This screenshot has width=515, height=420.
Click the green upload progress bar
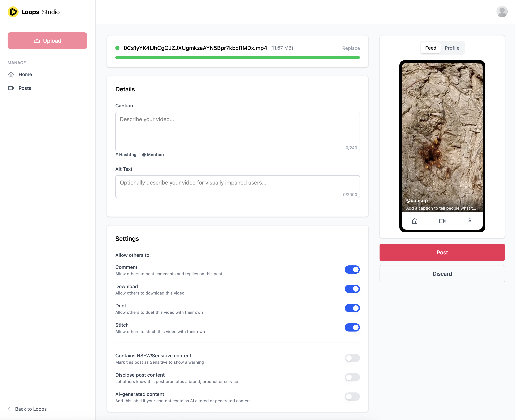[x=237, y=58]
